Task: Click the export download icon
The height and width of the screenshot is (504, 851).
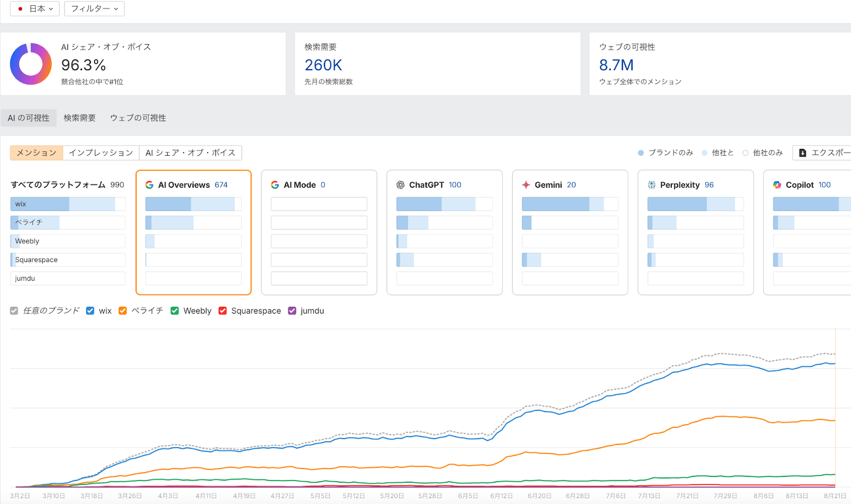Action: [x=803, y=153]
